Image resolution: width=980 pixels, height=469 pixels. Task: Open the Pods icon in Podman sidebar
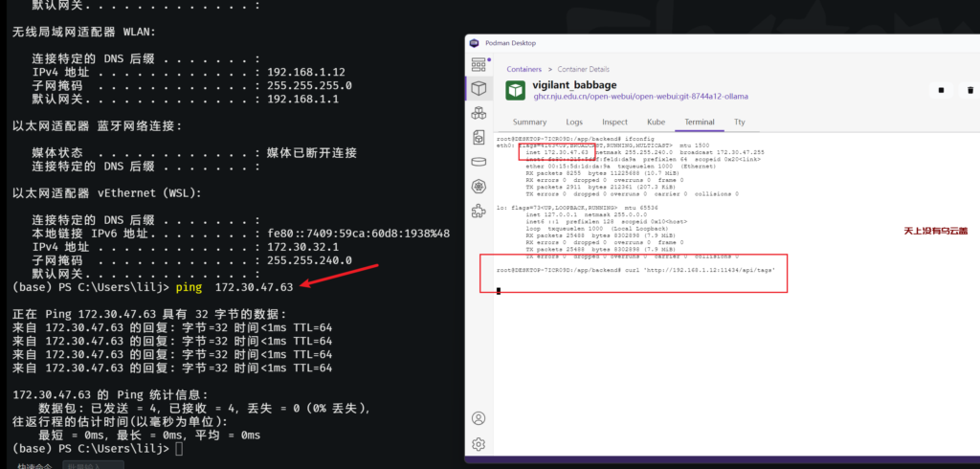[479, 113]
